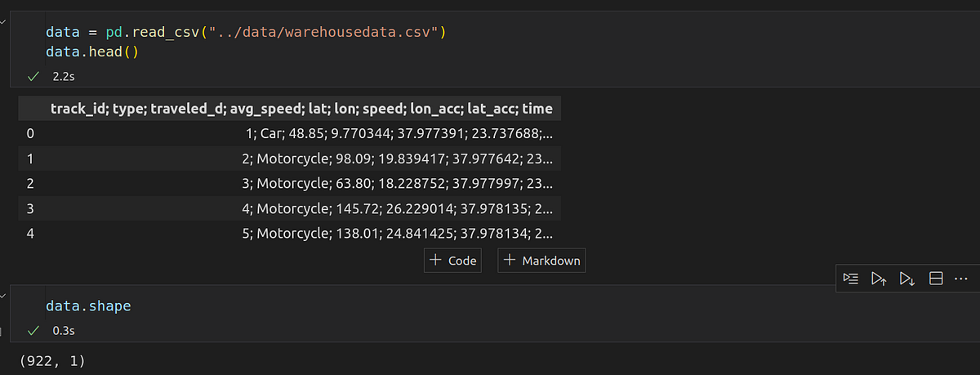Select the output row starting with 1; Car
Screen dimensions: 980x375
click(399, 133)
